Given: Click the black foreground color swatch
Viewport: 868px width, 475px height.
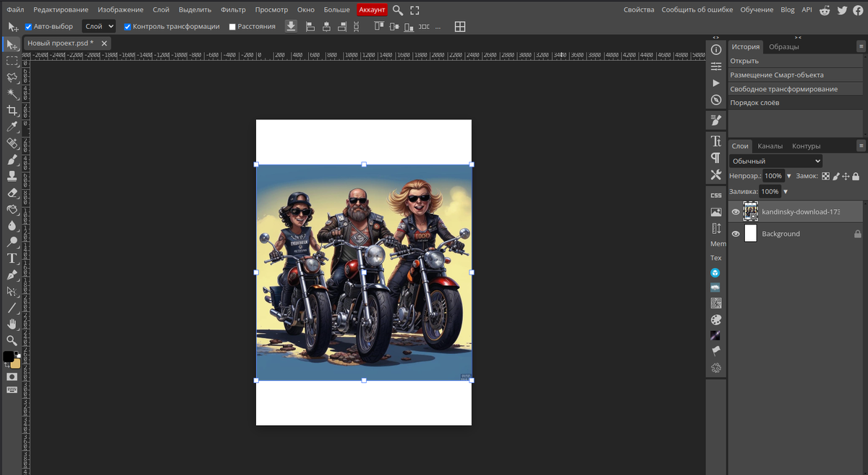Looking at the screenshot, I should (x=8, y=356).
